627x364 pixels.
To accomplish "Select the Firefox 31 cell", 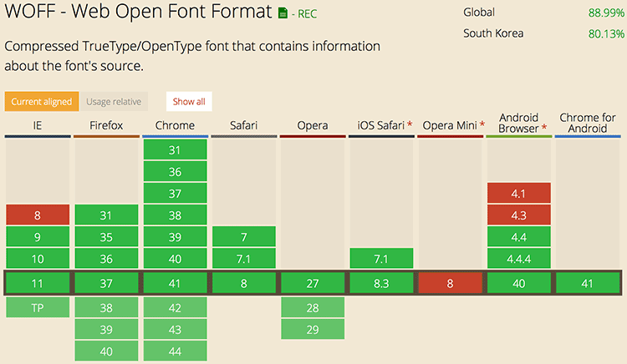I will coord(106,215).
